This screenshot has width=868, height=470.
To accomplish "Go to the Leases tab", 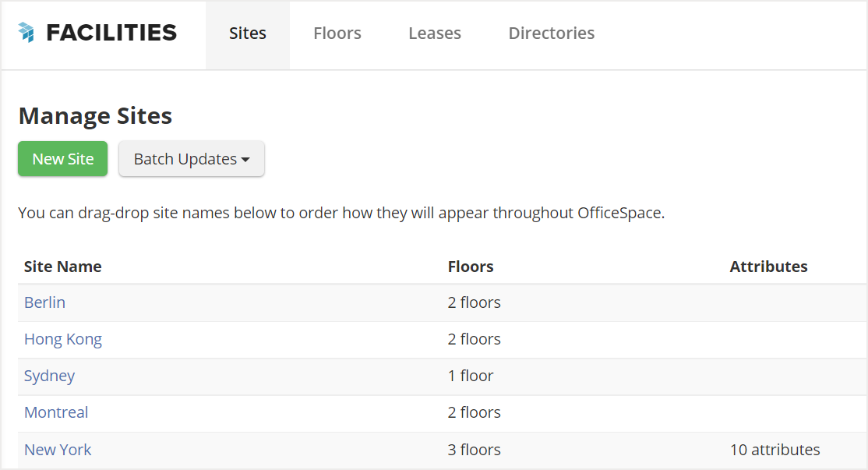I will coord(435,34).
